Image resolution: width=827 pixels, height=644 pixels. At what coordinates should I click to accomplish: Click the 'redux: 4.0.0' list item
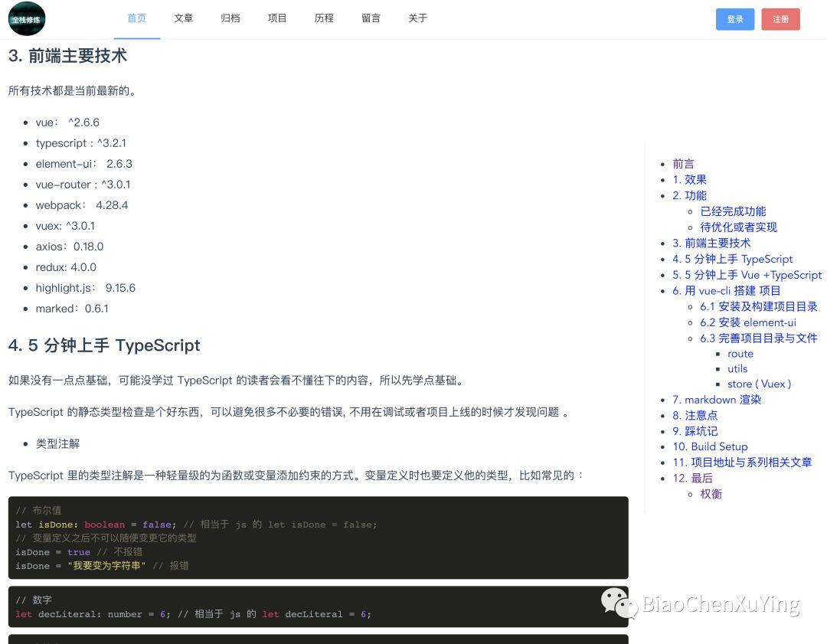tap(66, 267)
